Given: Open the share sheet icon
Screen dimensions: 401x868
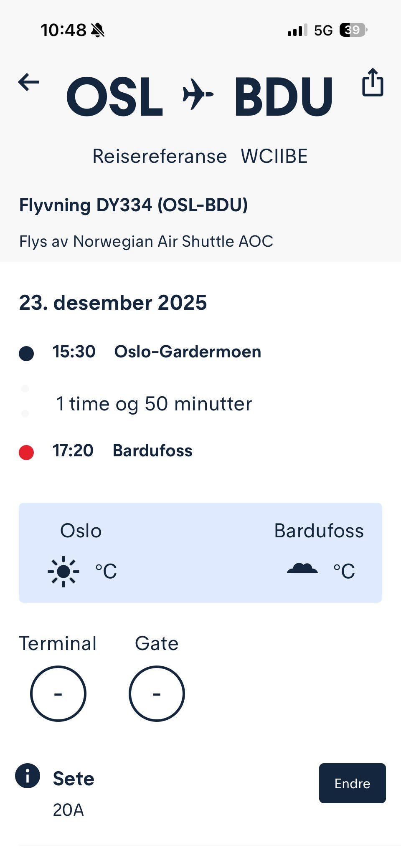Looking at the screenshot, I should pos(373,82).
